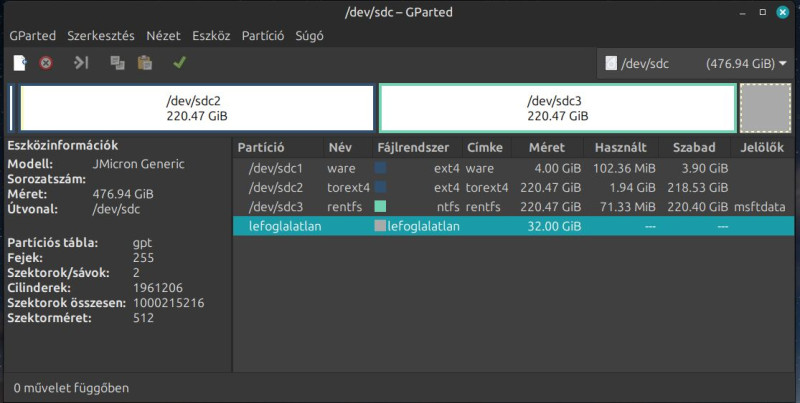Open the /dev/sdc device dropdown

695,63
